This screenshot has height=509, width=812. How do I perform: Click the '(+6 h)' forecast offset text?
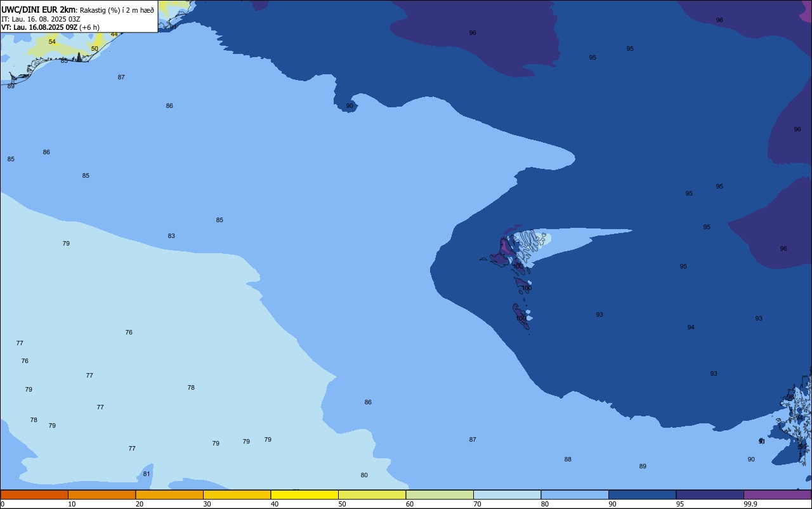click(x=89, y=27)
